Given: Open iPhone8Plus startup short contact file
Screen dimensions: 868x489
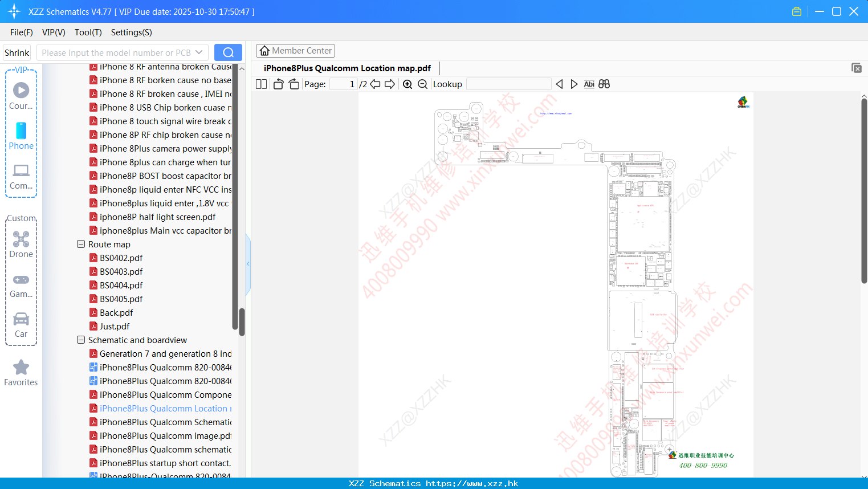Looking at the screenshot, I should 161,463.
